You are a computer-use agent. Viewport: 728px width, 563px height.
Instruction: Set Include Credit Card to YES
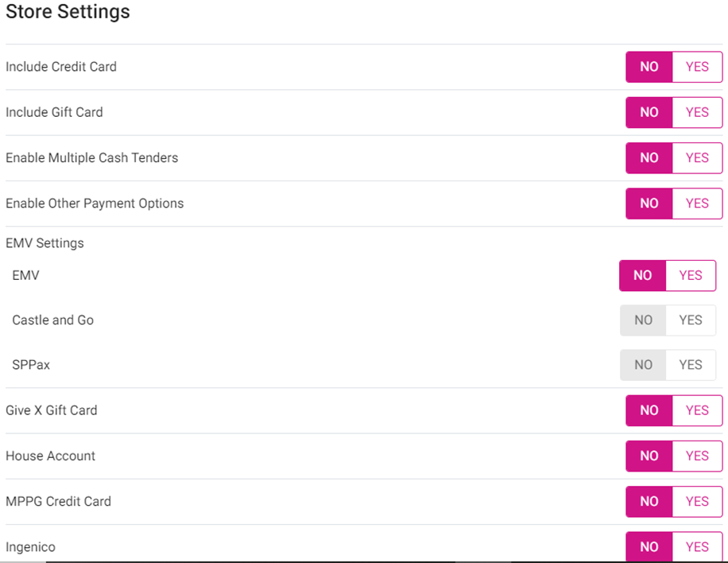pyautogui.click(x=697, y=67)
